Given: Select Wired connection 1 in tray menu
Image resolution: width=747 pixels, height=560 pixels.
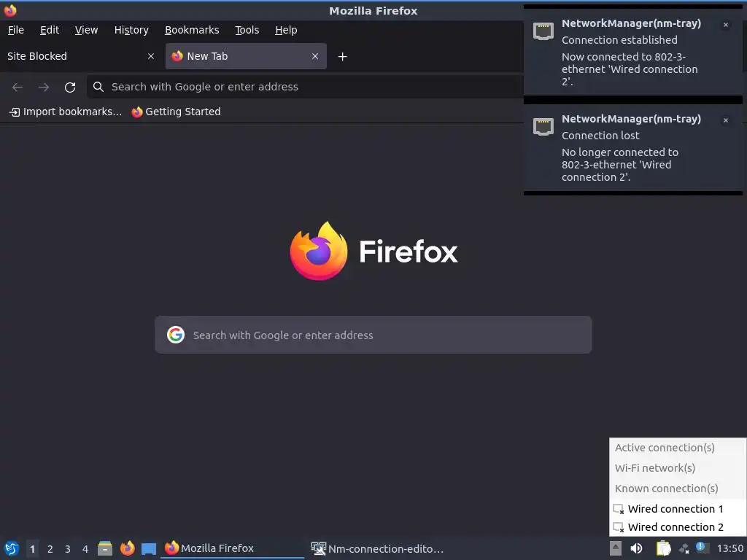Looking at the screenshot, I should [678, 508].
